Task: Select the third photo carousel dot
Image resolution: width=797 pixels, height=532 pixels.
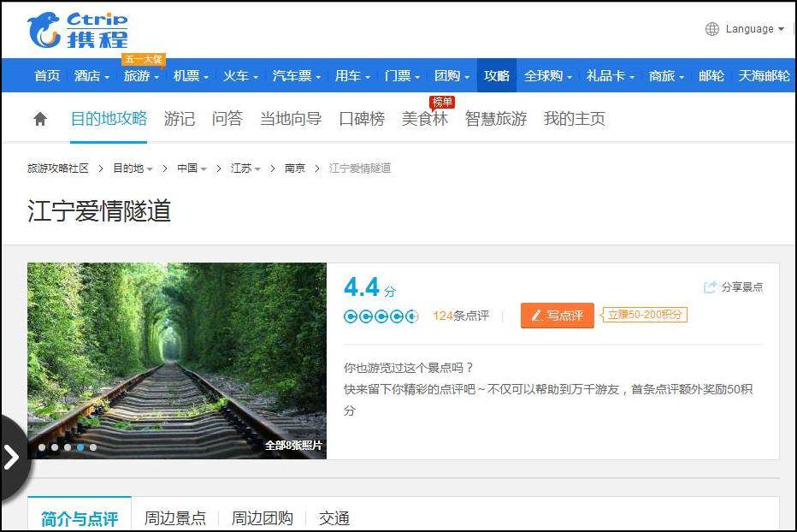Action: click(x=68, y=447)
